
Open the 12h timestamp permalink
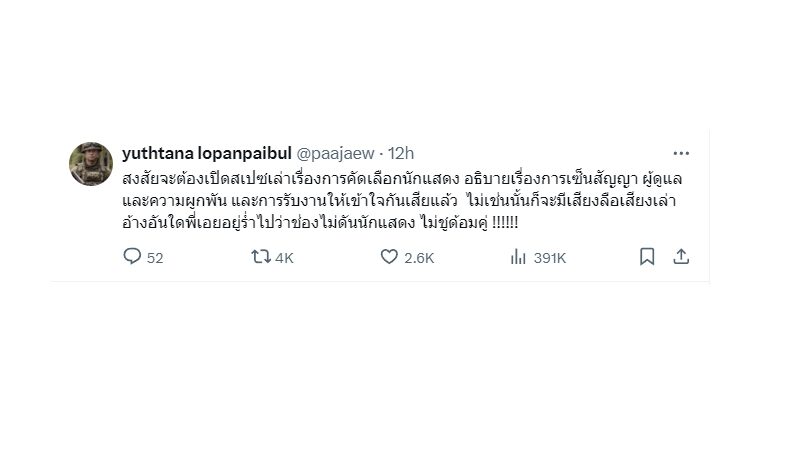(x=401, y=153)
